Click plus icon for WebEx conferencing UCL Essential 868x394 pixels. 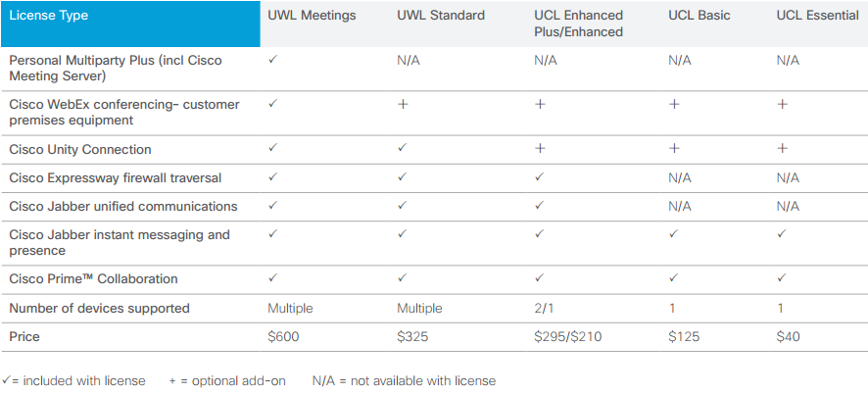pyautogui.click(x=782, y=104)
